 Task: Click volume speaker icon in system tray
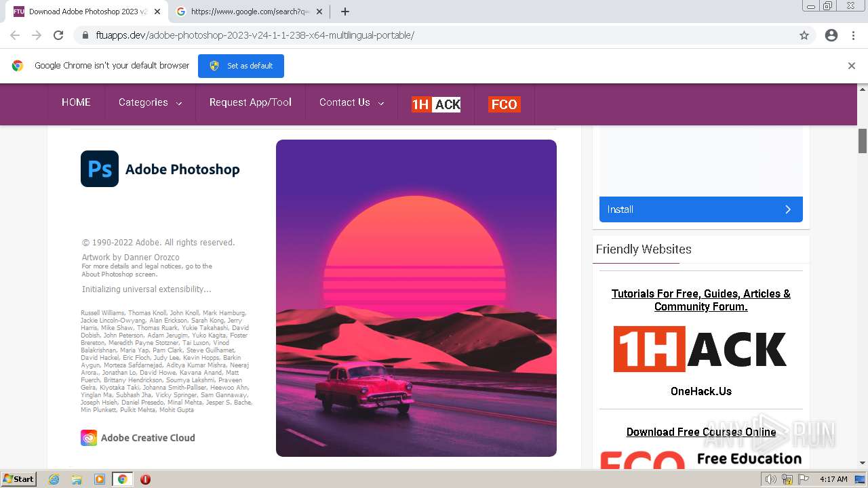coord(771,479)
